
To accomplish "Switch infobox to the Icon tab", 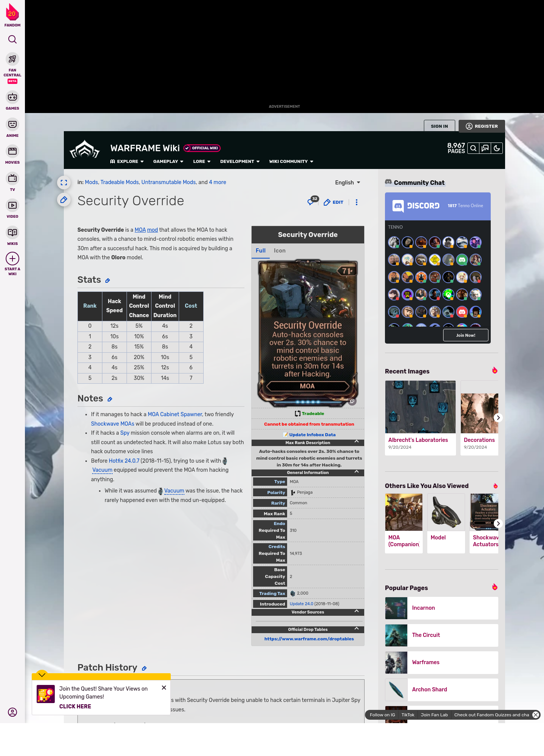I will (x=280, y=251).
